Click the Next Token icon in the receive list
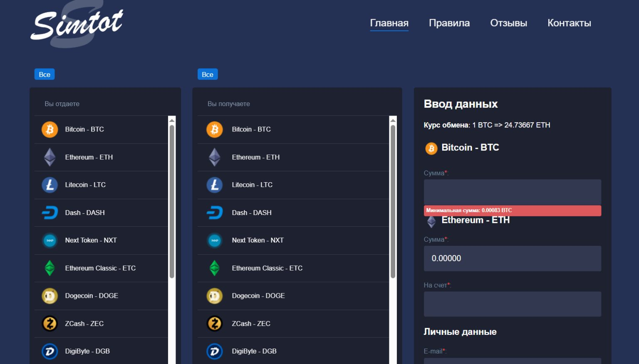The width and height of the screenshot is (639, 364). [x=215, y=240]
